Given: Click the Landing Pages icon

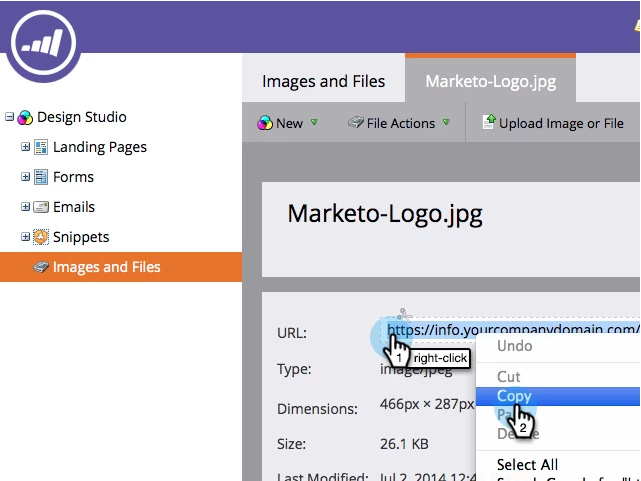Looking at the screenshot, I should point(41,147).
